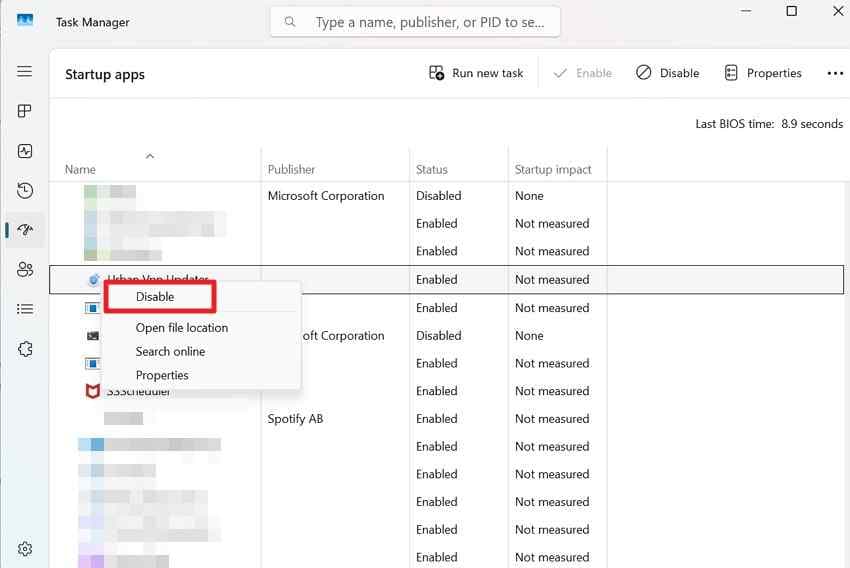Choose Properties in the context menu

[x=162, y=375]
